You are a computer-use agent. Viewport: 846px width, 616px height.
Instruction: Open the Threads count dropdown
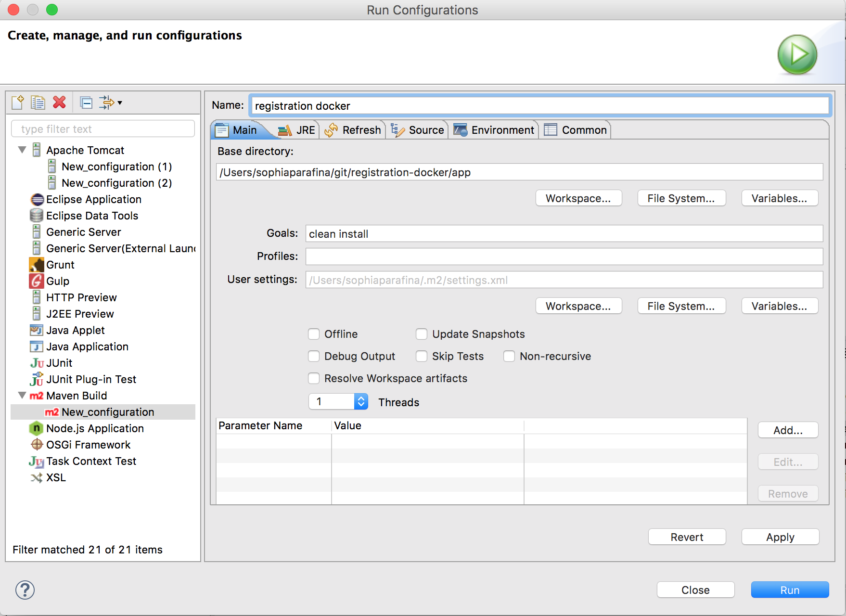coord(361,401)
